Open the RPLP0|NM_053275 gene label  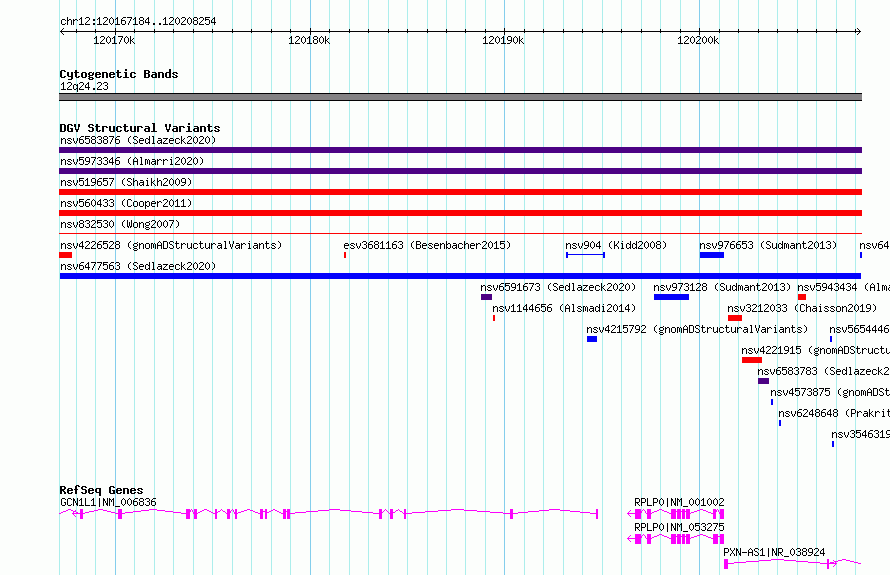[x=679, y=527]
